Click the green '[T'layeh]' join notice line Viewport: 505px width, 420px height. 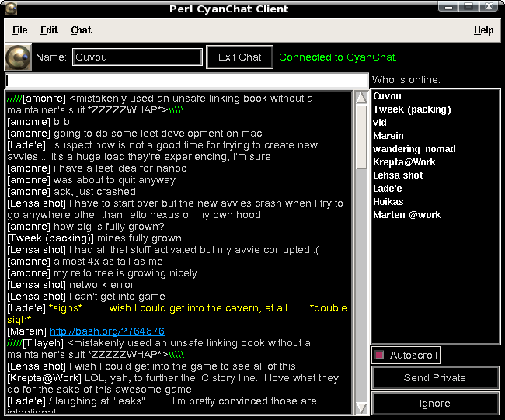point(158,349)
